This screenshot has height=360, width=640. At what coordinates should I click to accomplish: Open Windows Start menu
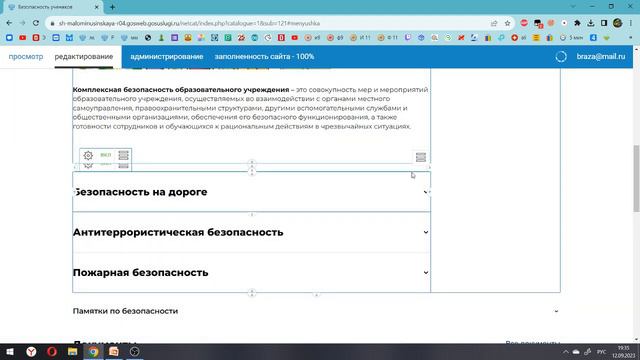point(10,351)
